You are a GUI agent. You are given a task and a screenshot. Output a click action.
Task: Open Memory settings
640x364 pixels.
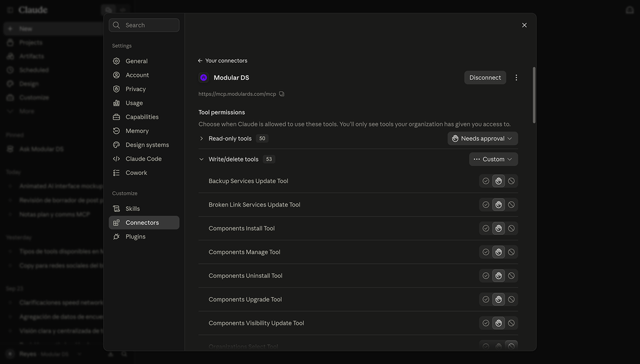144,131
